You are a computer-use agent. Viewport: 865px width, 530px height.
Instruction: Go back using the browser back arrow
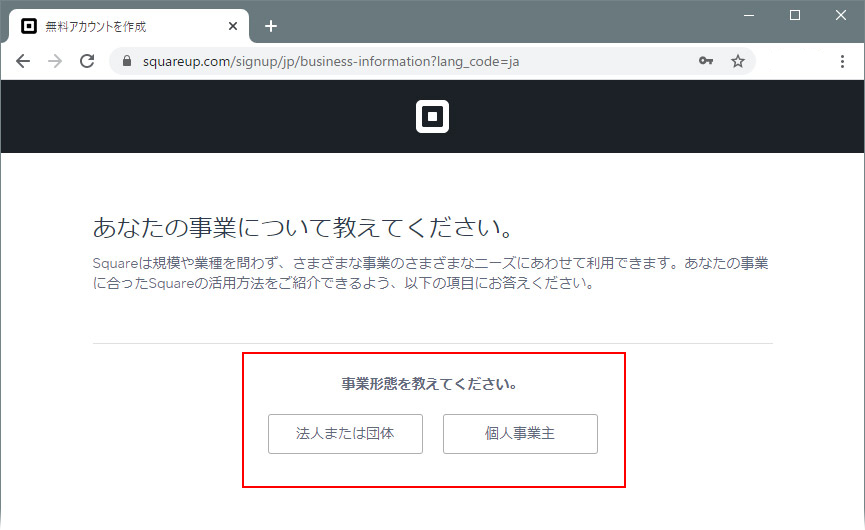click(23, 61)
